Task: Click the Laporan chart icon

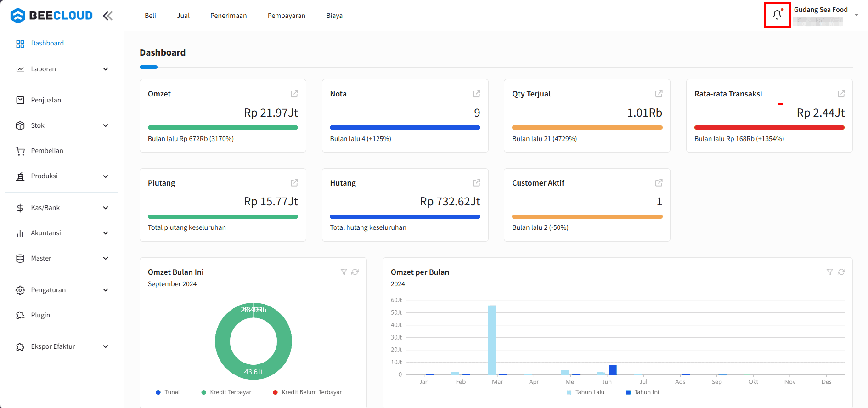Action: pyautogui.click(x=20, y=69)
